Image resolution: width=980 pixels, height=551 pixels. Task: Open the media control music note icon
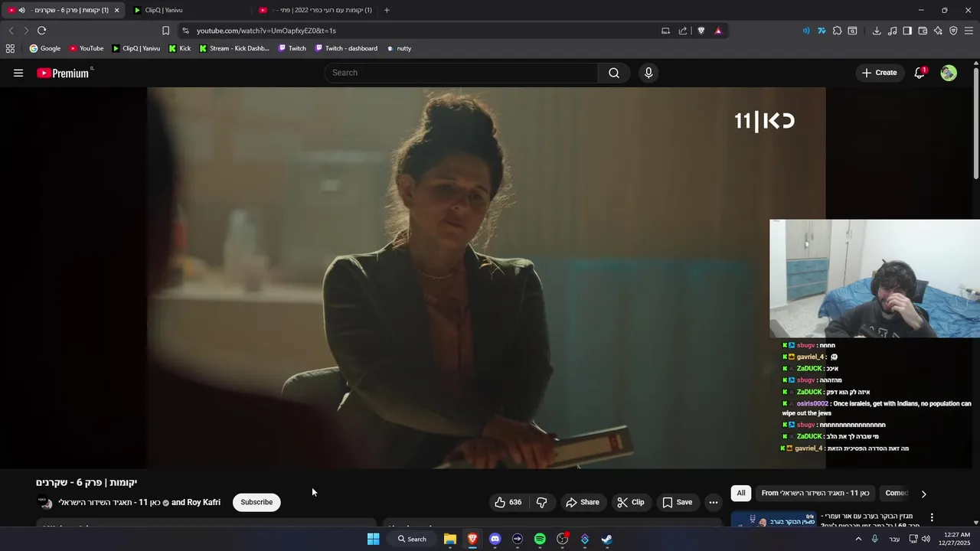tap(892, 31)
